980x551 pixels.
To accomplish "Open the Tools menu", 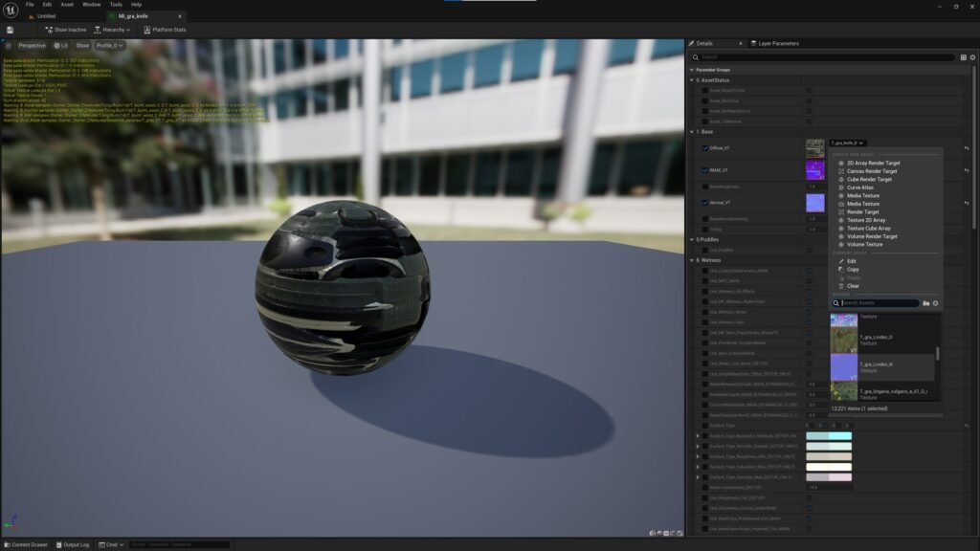I will 115,5.
